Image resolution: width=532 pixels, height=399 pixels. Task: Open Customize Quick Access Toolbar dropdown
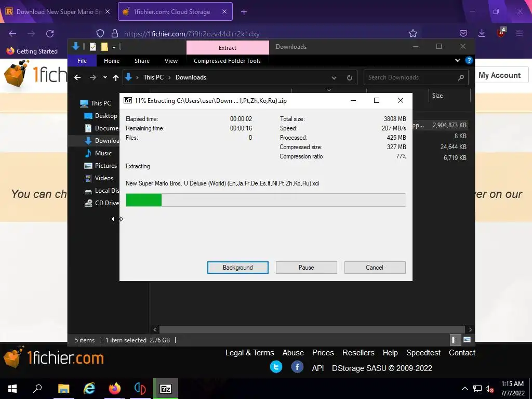coord(114,47)
